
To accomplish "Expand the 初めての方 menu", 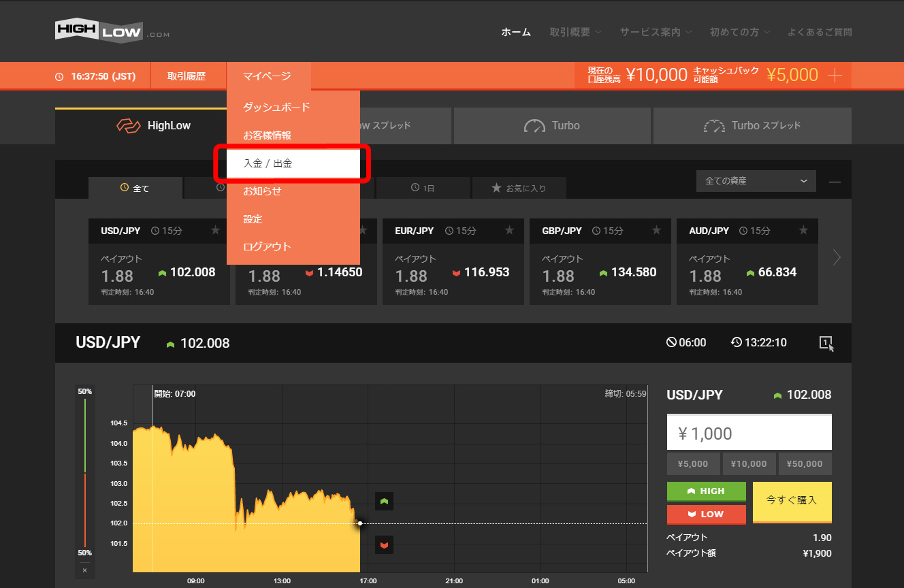I will point(740,32).
